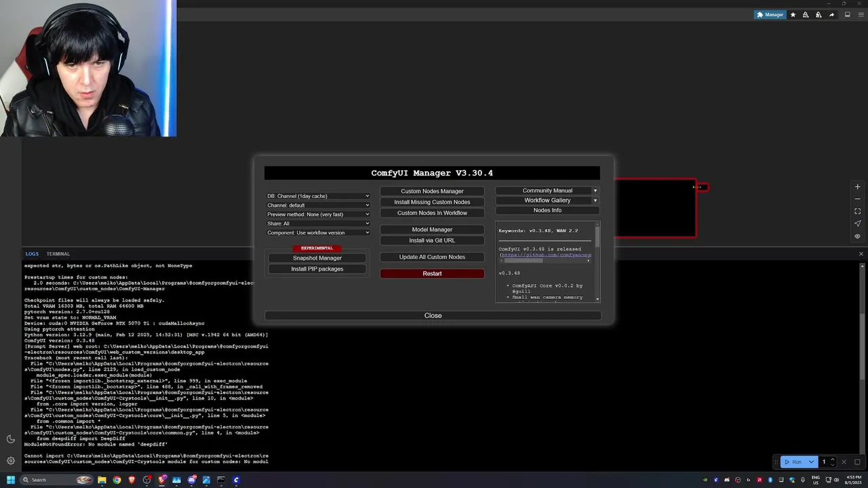Click Install PIP packages button
868x488 pixels.
click(317, 269)
